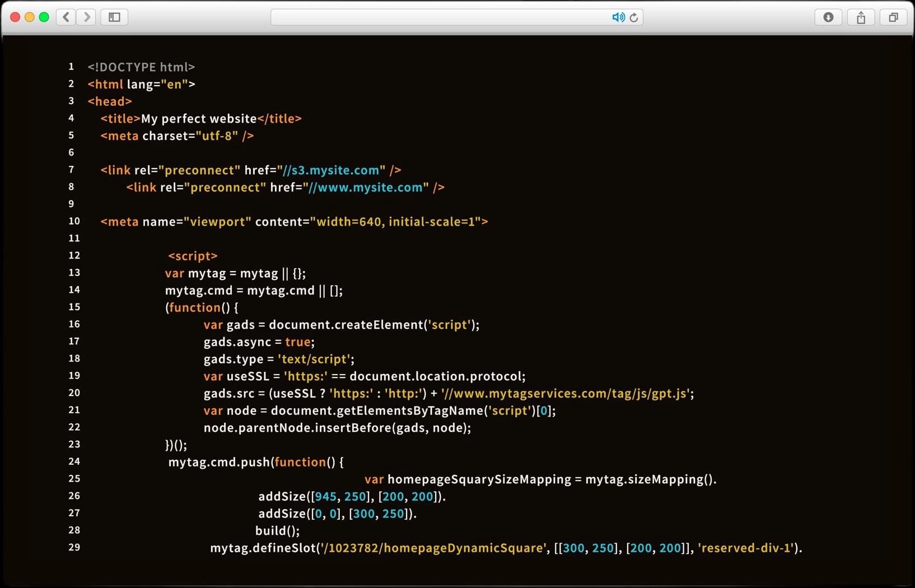Mute the tab audio speaker icon
The width and height of the screenshot is (915, 588).
(618, 17)
